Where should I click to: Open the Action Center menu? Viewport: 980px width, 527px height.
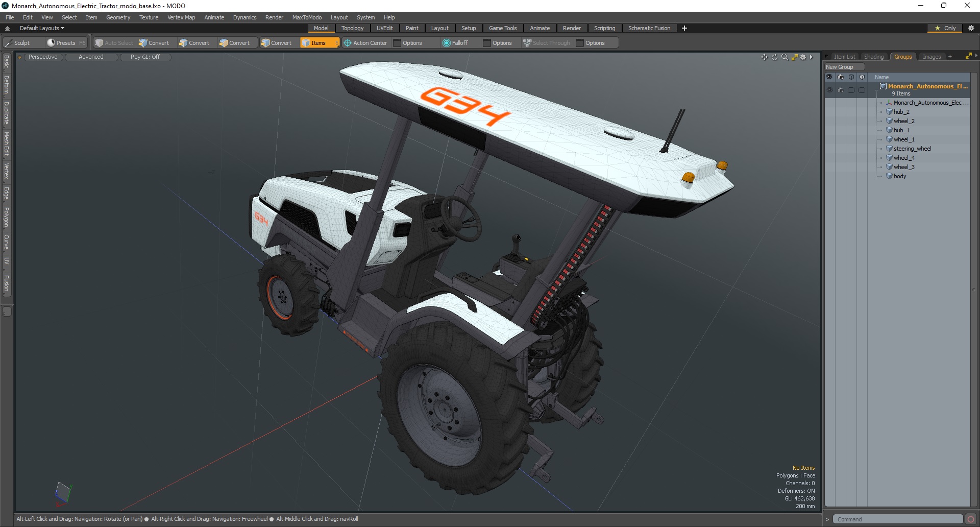(x=365, y=43)
